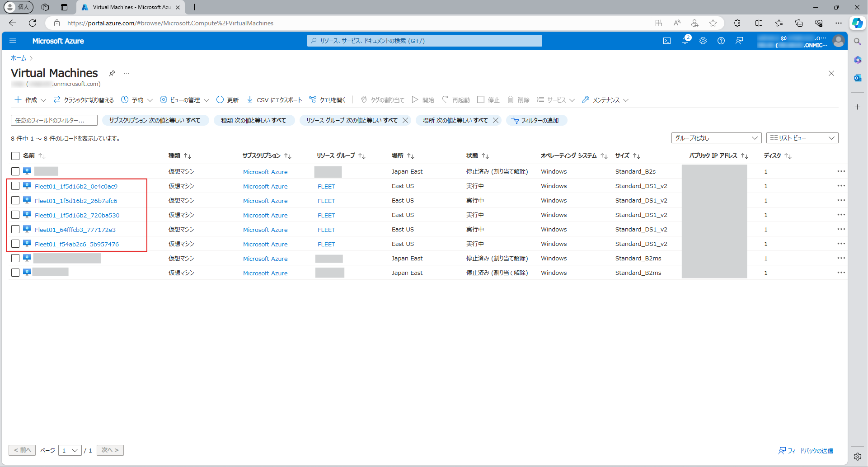Open type (種類) filter pill
This screenshot has height=467, width=868.
click(253, 120)
